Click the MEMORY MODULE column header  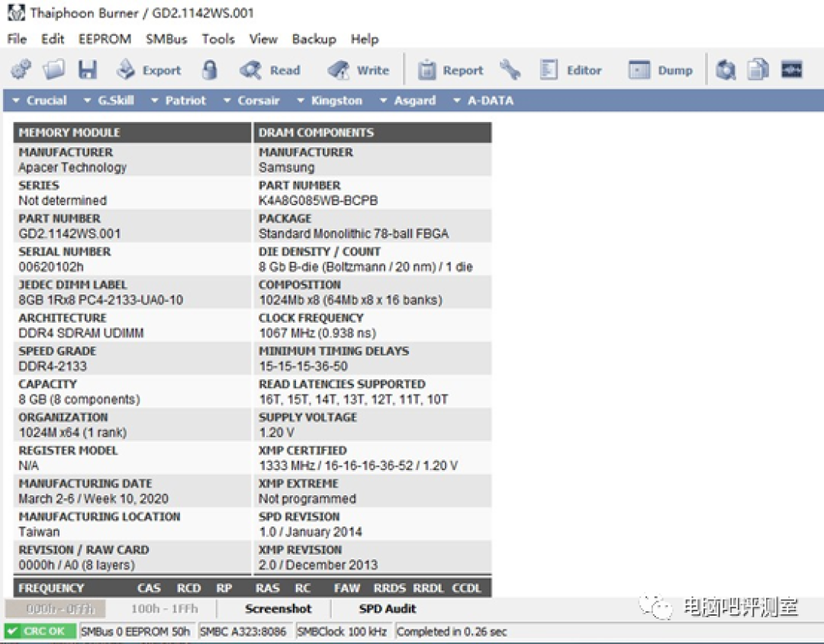tap(132, 133)
